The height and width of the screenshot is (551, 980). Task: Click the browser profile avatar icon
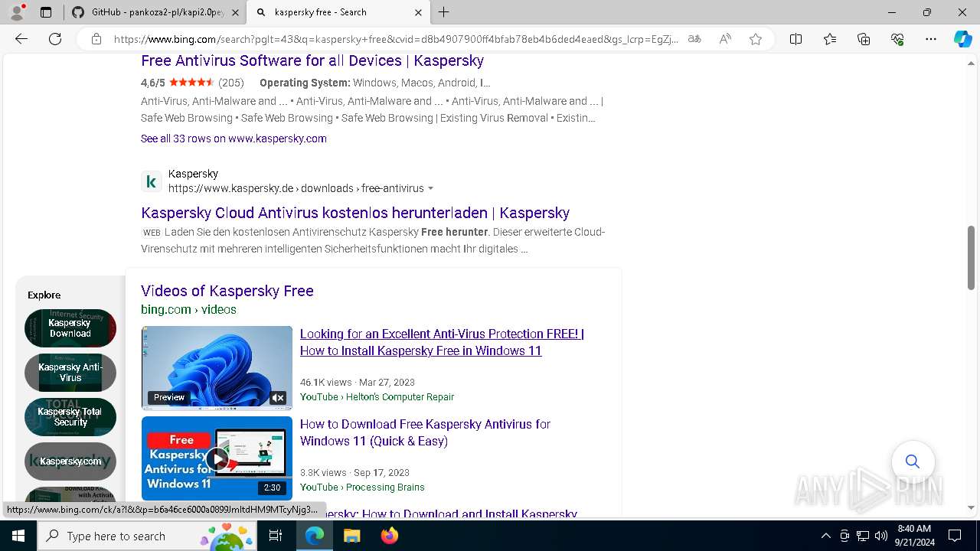point(17,12)
